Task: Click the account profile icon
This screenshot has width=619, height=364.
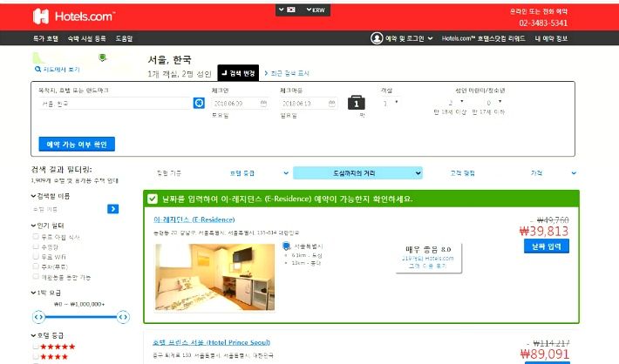Action: pos(377,38)
